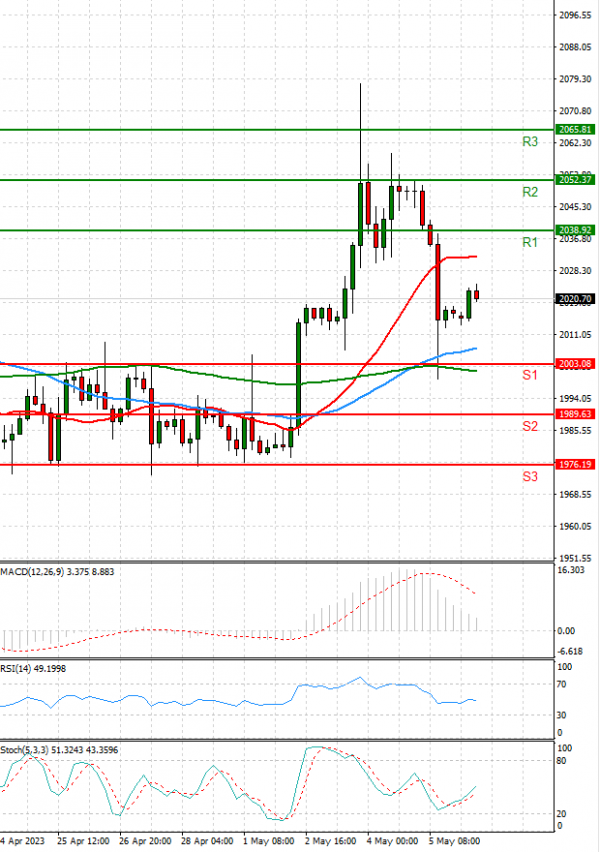Click the MACD scale value -6.618
The height and width of the screenshot is (852, 600).
pyautogui.click(x=571, y=651)
